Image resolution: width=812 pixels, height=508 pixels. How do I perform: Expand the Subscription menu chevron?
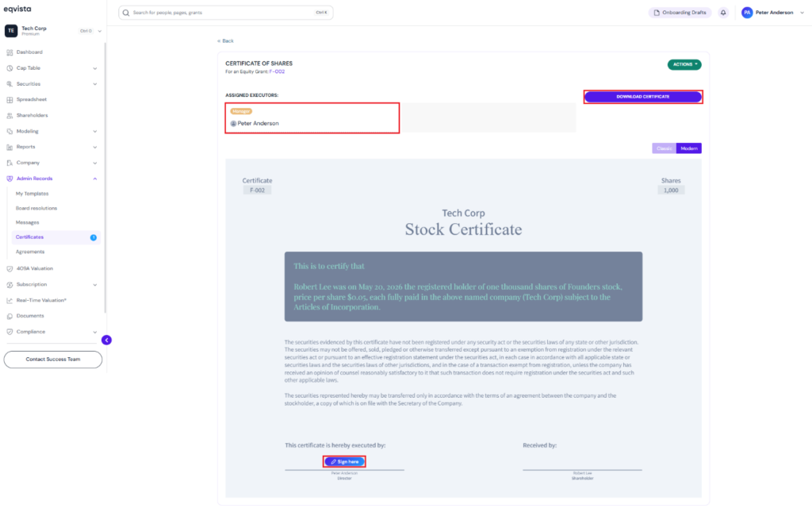[95, 285]
